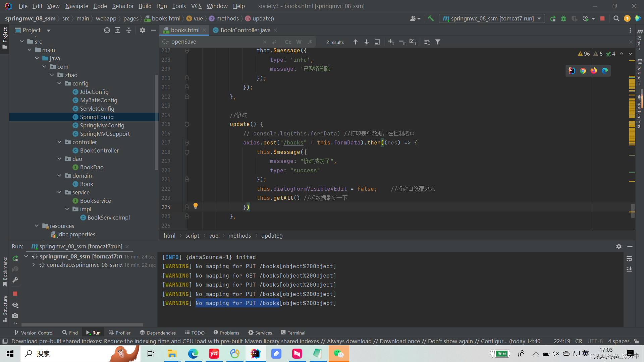Click the Build project hammer icon

431,18
